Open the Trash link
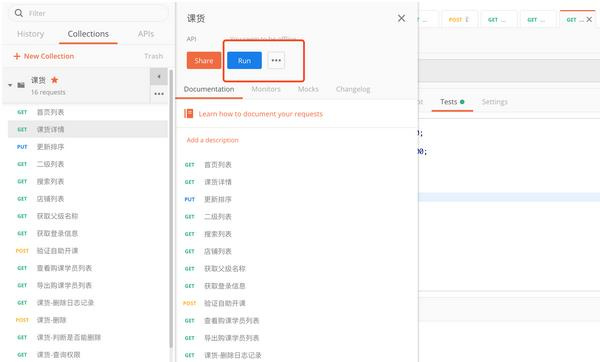The height and width of the screenshot is (362, 600). [x=153, y=56]
